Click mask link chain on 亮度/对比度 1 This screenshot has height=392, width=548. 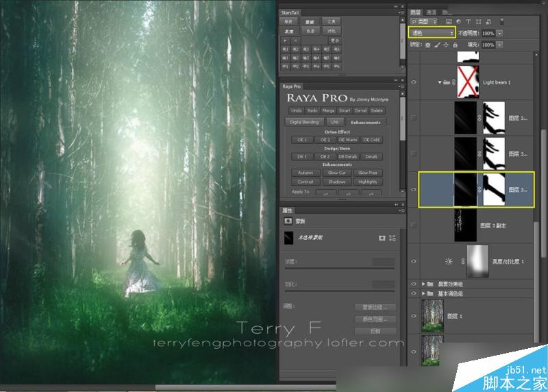463,261
